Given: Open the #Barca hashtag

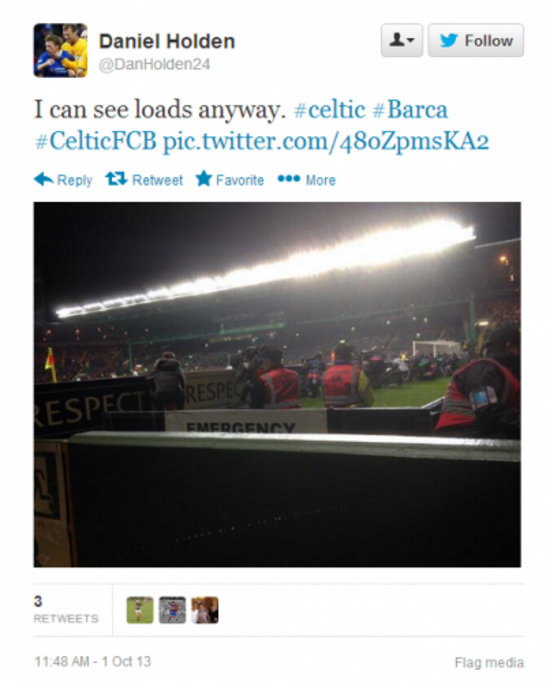Looking at the screenshot, I should pyautogui.click(x=410, y=110).
